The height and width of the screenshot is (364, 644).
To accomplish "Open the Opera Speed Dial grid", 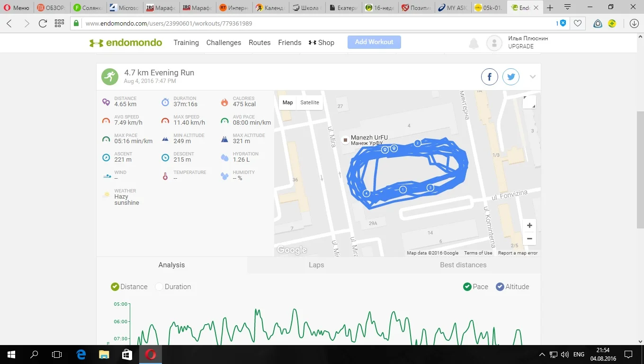I will (59, 23).
